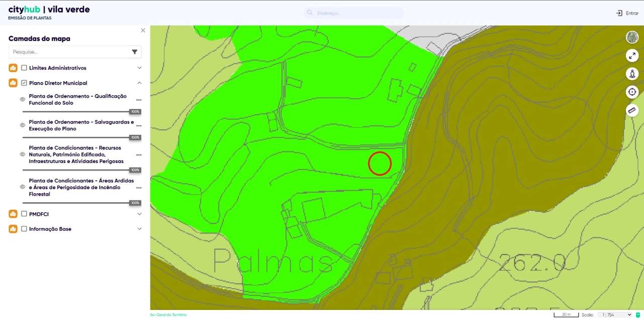Uncheck the Plano Diretor Municipal checkbox

tap(24, 83)
